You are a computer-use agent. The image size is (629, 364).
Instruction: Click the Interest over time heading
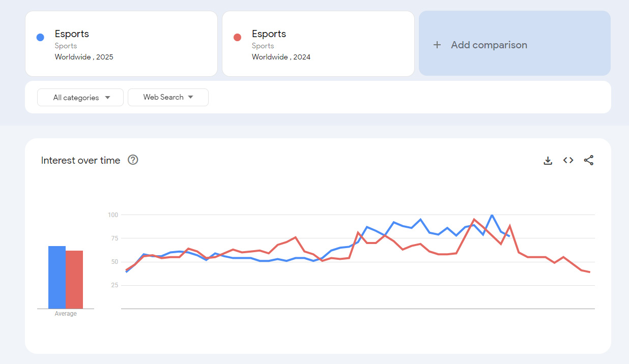80,160
